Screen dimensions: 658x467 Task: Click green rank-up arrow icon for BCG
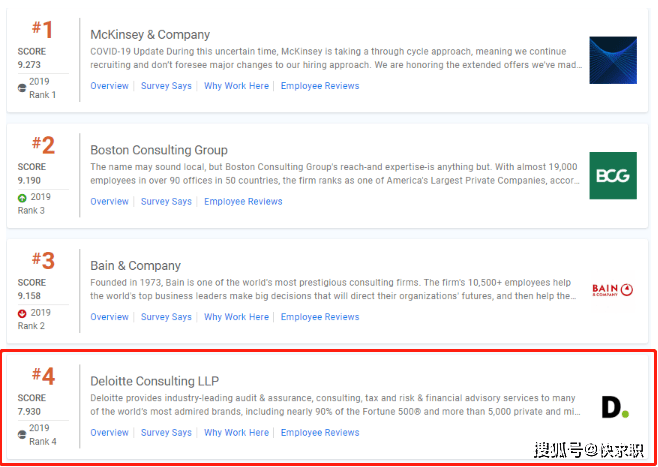point(22,198)
